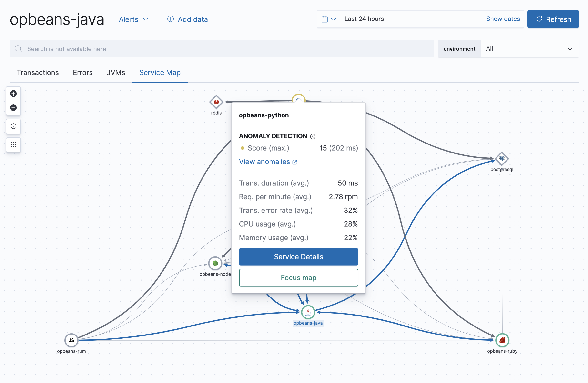Click the opbeans-ruby service node
This screenshot has width=588, height=383.
[503, 340]
